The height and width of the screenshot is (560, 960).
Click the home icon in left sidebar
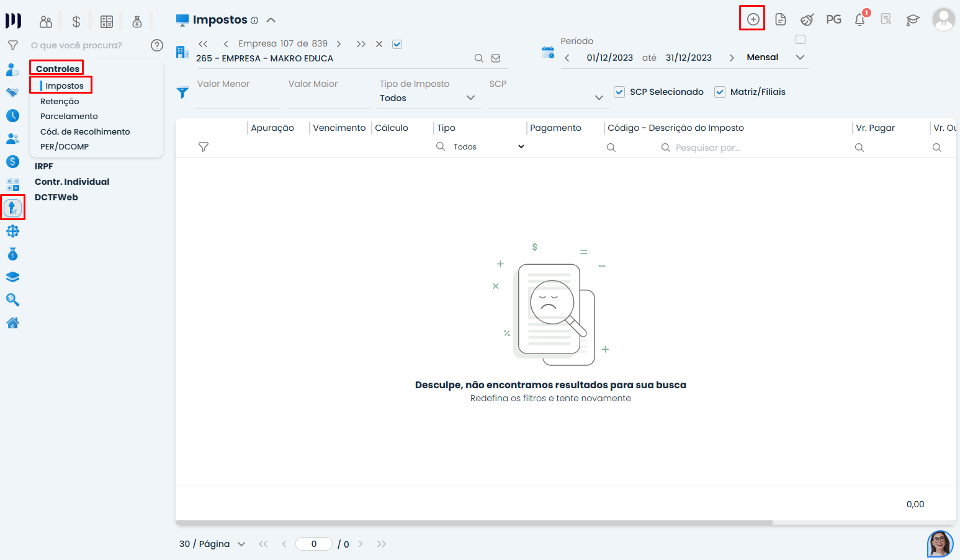click(x=12, y=323)
